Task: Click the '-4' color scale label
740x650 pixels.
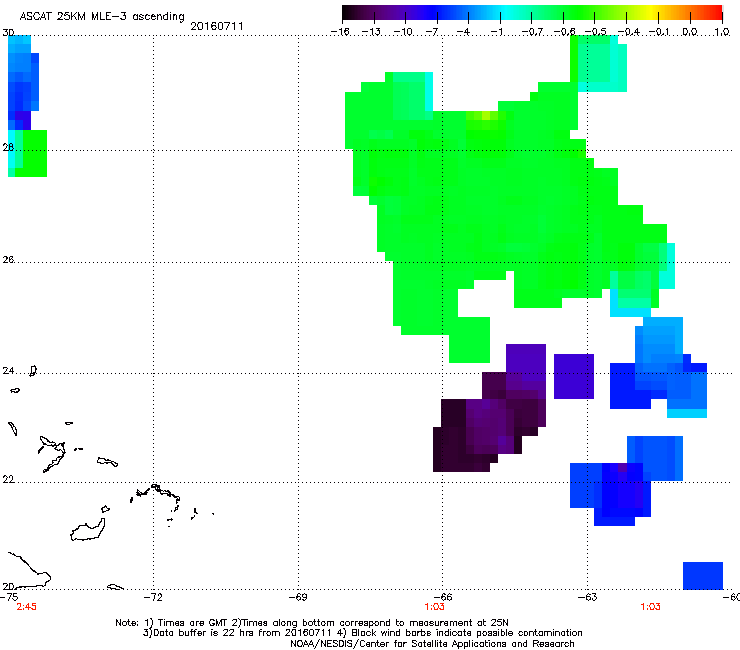Action: (463, 32)
